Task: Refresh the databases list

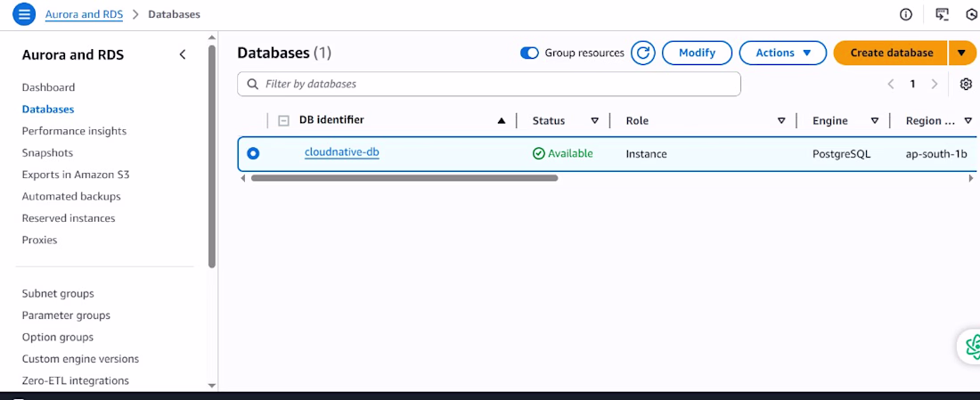Action: (x=642, y=53)
